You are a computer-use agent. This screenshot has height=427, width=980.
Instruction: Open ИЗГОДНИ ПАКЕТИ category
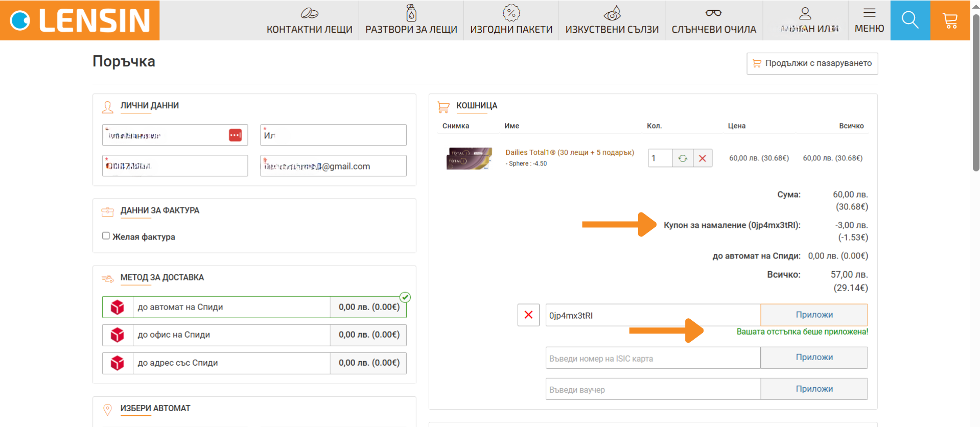point(511,20)
